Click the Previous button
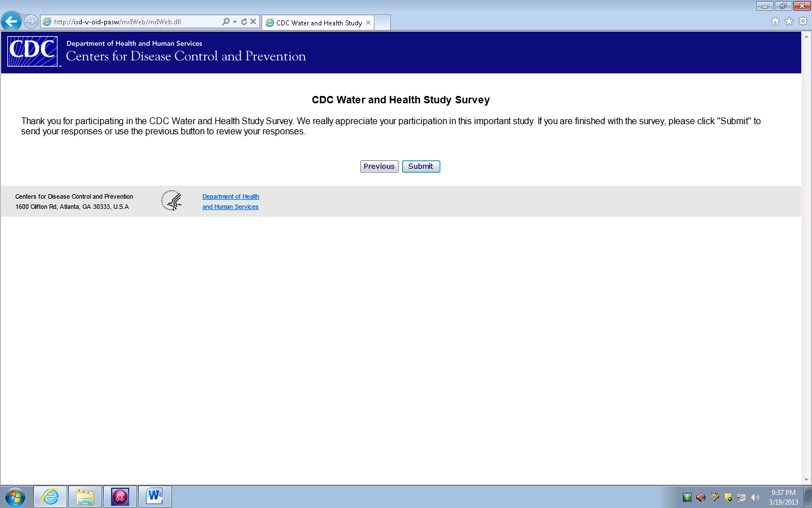This screenshot has height=508, width=812. pyautogui.click(x=379, y=167)
